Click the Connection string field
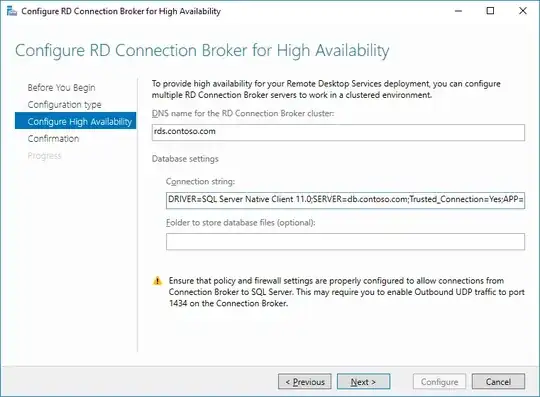 345,200
